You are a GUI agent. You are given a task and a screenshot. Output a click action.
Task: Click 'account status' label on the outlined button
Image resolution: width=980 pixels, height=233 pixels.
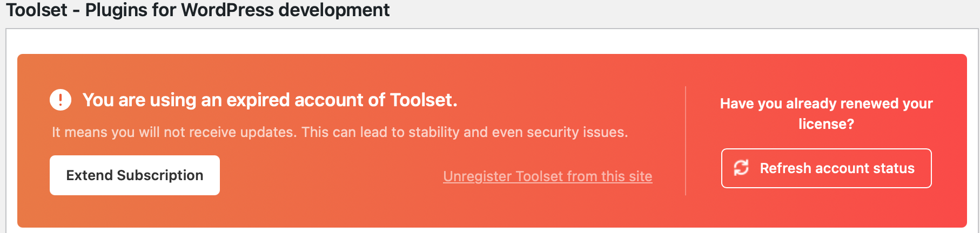click(x=864, y=168)
